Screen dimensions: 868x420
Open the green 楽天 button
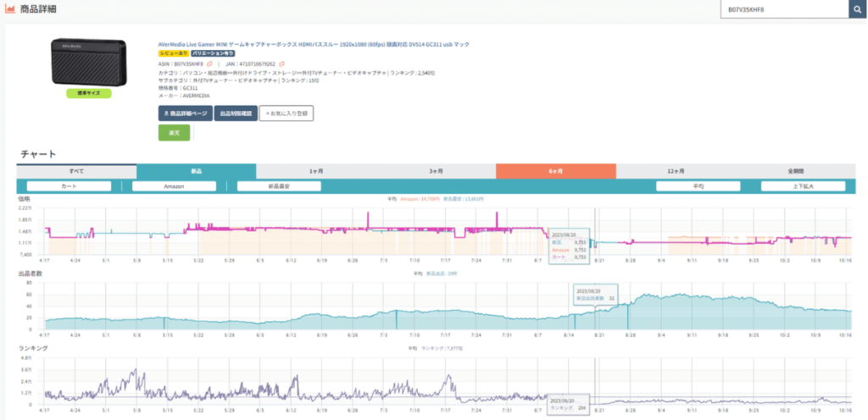(174, 133)
